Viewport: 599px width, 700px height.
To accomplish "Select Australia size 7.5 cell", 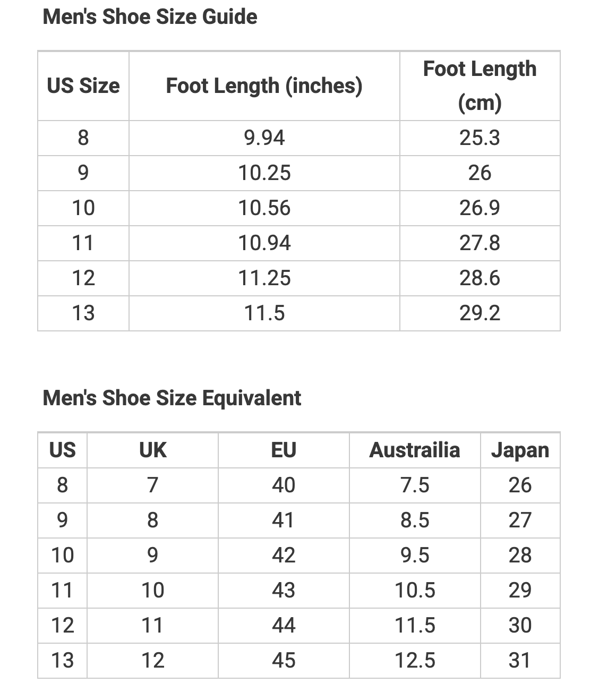I will point(415,485).
